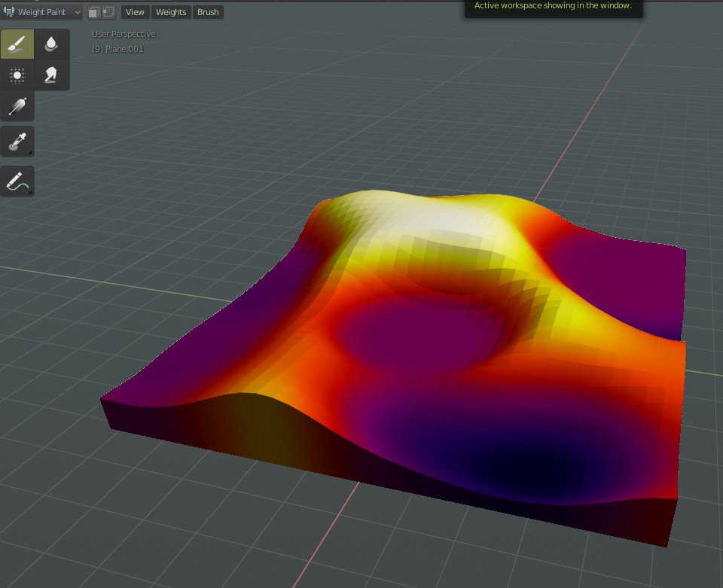Toggle vertex selection masking for painting

108,13
